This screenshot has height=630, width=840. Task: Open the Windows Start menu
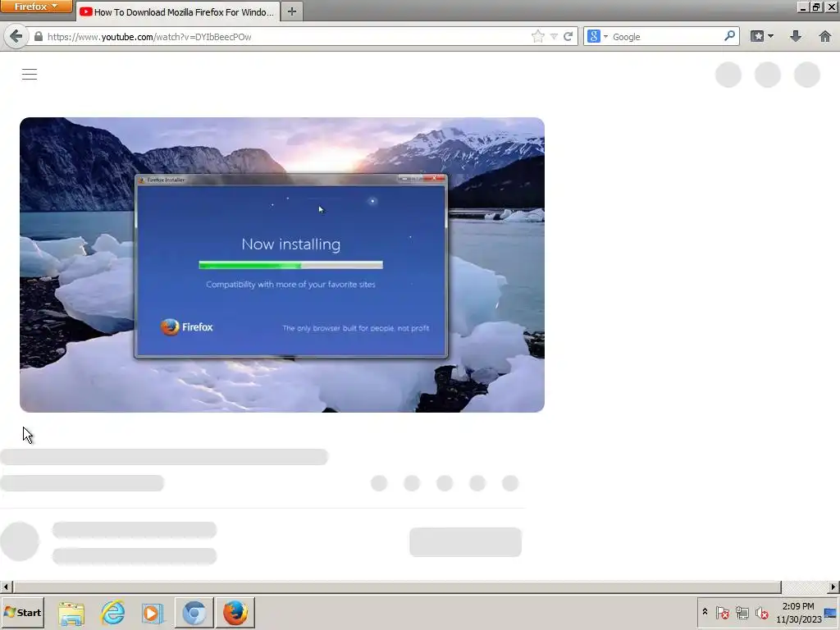coord(22,612)
